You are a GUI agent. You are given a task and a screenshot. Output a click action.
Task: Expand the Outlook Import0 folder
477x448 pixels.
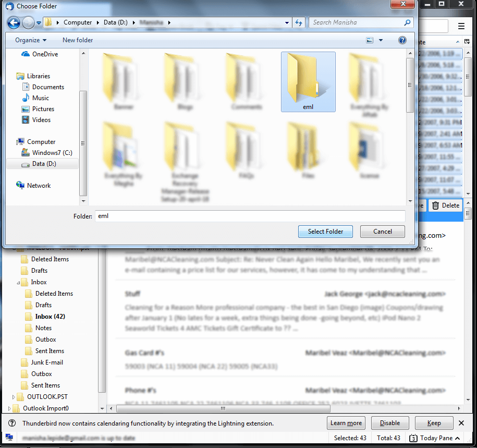[x=9, y=408]
